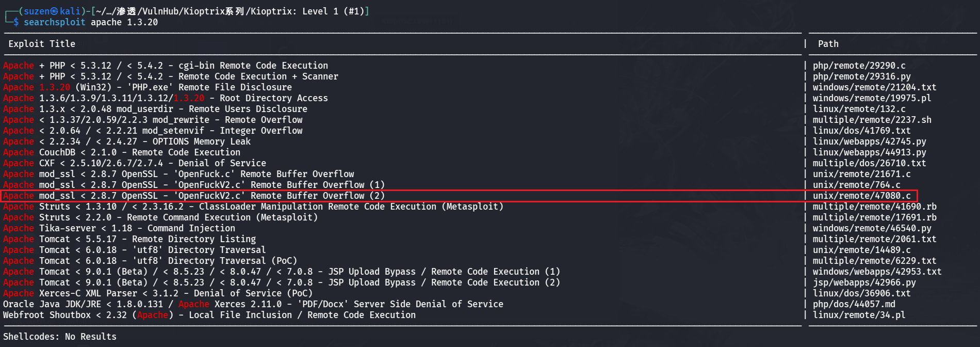Click the unix/remote/764.c path
Screen dimensions: 980x347
click(856, 185)
